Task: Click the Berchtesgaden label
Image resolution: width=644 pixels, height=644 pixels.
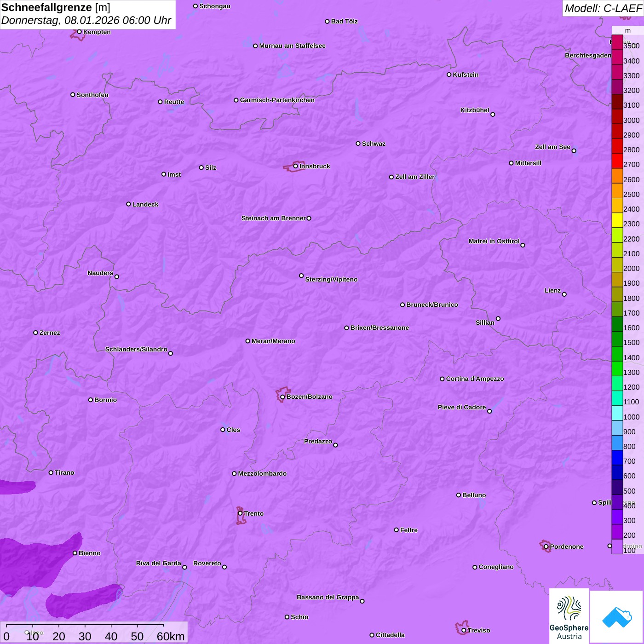Action: point(588,56)
